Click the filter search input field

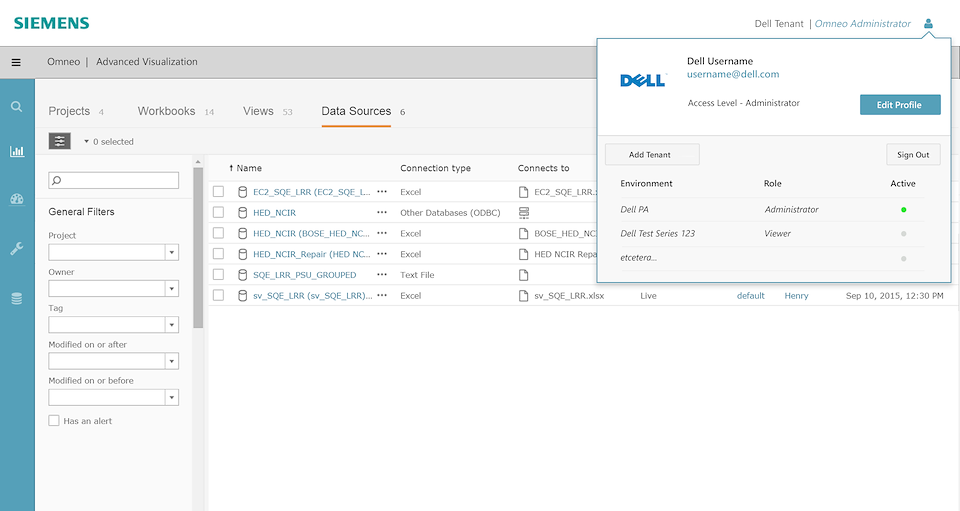coord(113,180)
